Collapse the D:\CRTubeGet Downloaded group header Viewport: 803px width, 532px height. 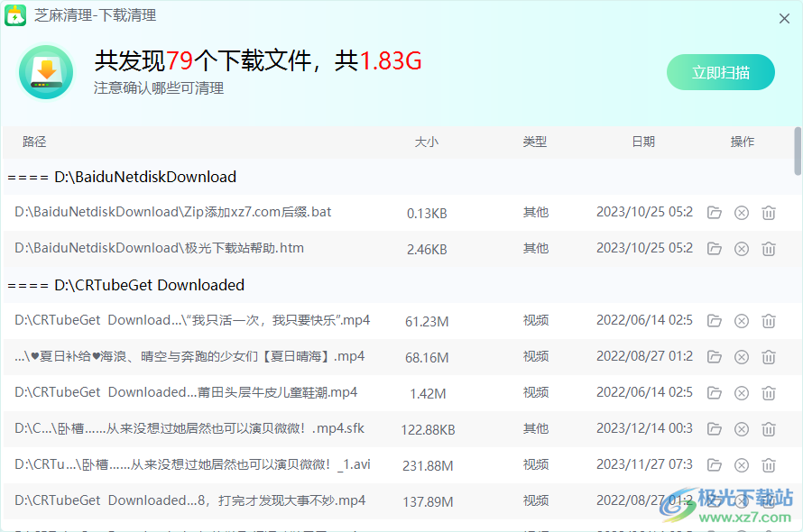click(x=126, y=285)
